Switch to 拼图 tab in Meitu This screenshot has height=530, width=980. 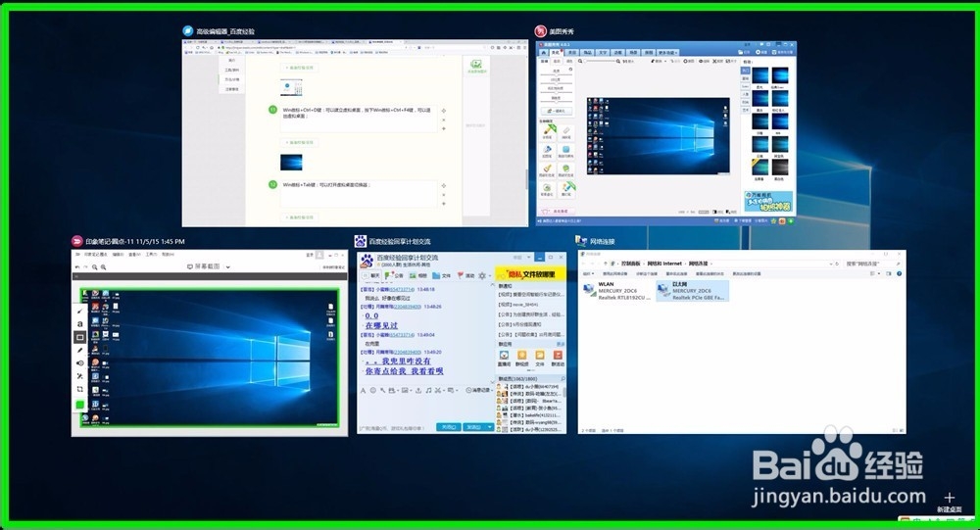pyautogui.click(x=649, y=53)
